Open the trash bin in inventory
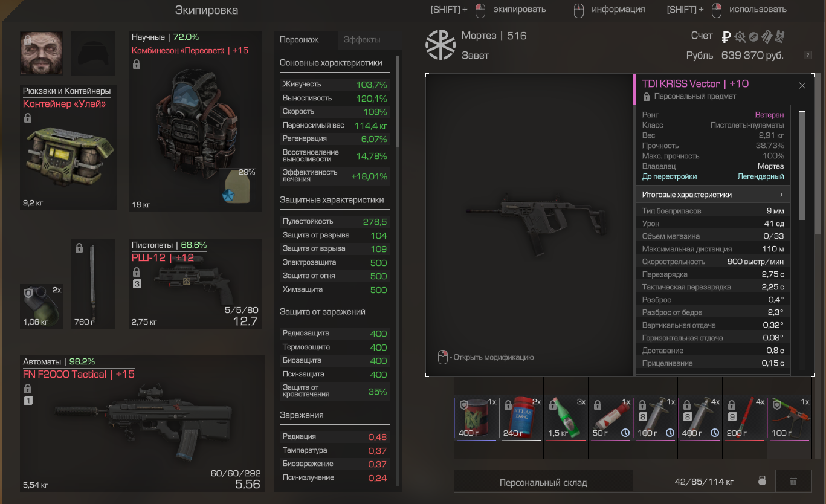 pos(793,482)
